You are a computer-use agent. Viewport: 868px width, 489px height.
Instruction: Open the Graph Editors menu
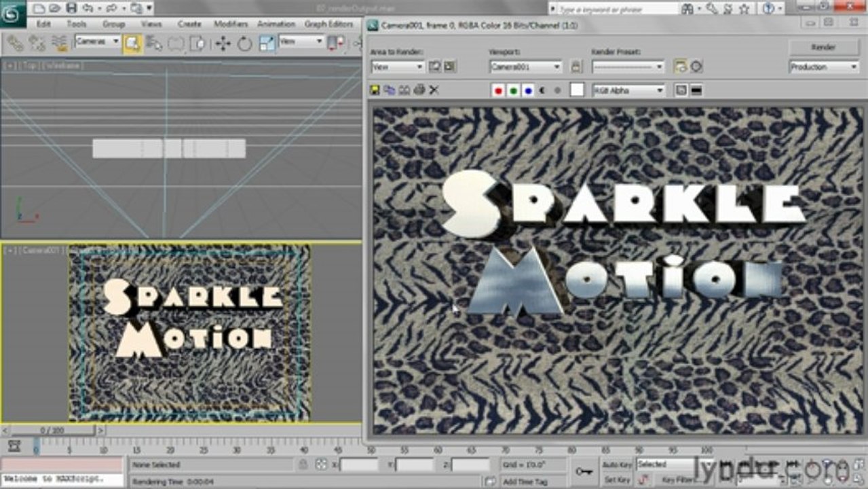[328, 24]
